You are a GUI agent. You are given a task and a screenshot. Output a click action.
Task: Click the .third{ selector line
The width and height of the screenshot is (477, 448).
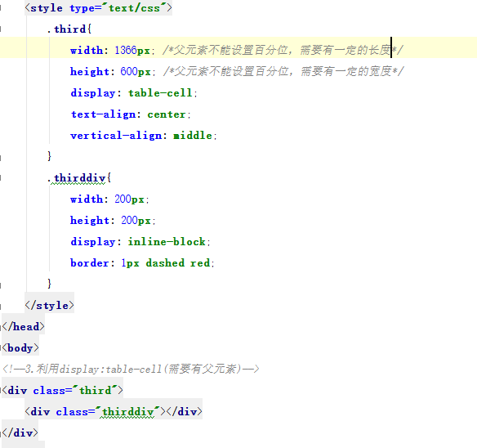point(69,29)
